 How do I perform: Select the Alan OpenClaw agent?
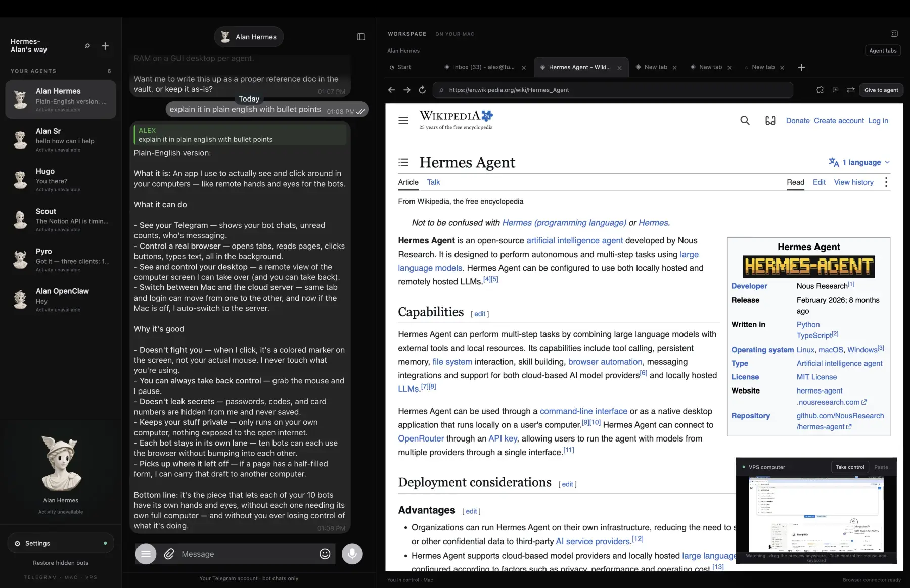[61, 299]
